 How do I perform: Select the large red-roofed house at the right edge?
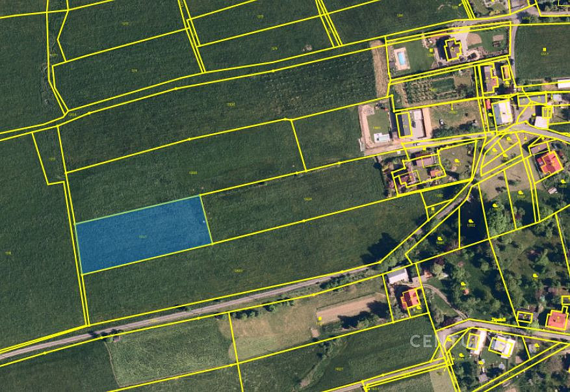coord(549,163)
